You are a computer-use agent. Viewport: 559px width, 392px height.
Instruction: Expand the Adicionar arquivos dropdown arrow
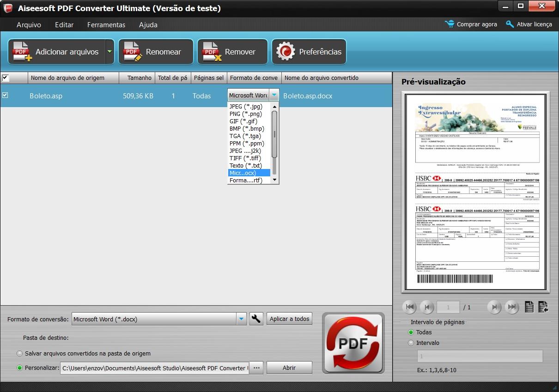pyautogui.click(x=109, y=52)
